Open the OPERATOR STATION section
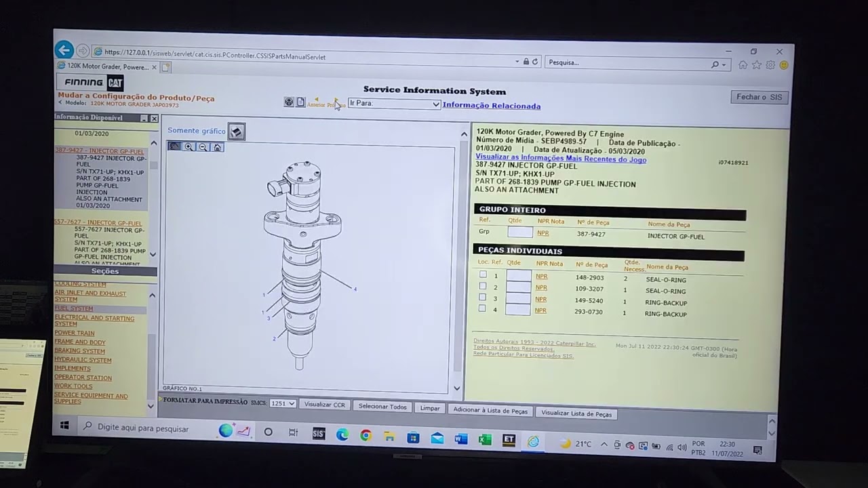This screenshot has height=488, width=868. tap(83, 378)
